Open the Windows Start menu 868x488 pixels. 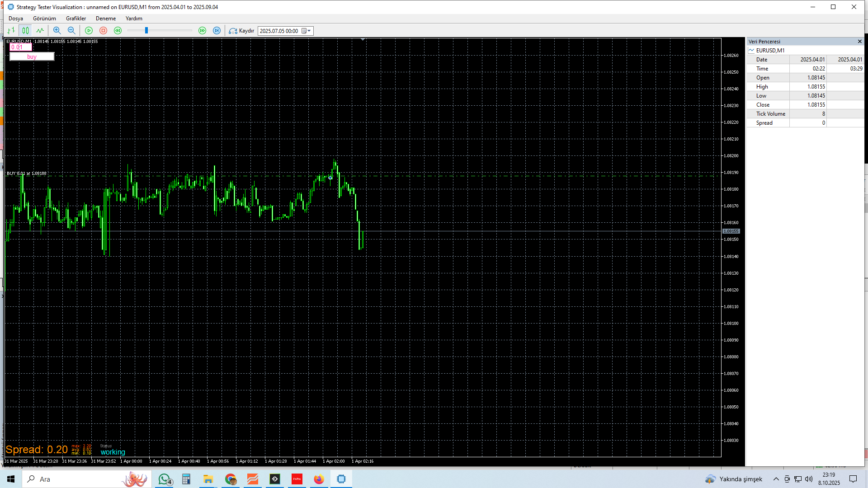point(11,479)
